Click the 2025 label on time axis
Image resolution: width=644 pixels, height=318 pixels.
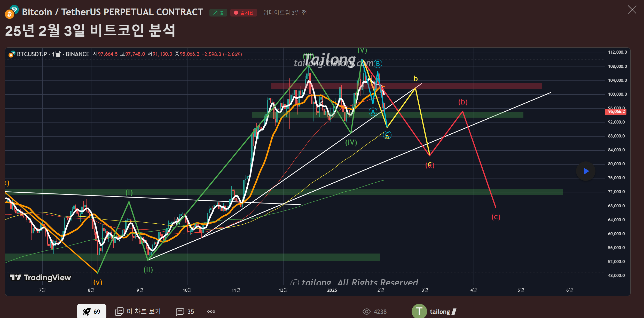click(x=332, y=290)
